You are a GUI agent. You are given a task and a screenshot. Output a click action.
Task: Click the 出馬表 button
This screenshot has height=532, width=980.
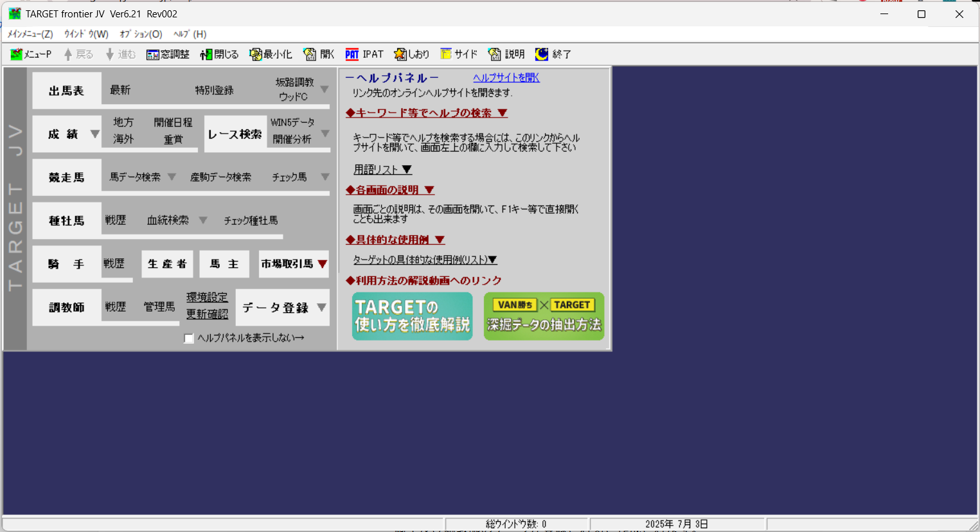(x=67, y=91)
